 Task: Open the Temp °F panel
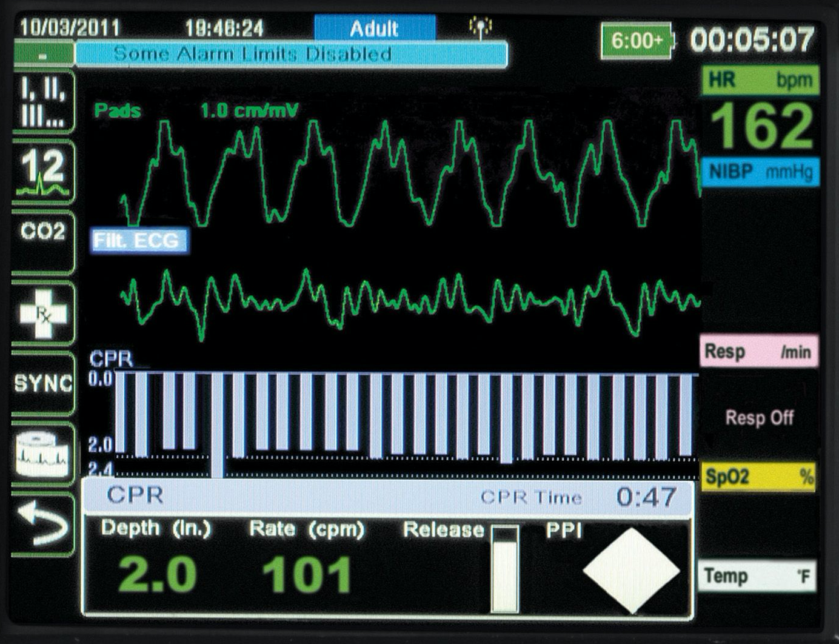pyautogui.click(x=758, y=575)
